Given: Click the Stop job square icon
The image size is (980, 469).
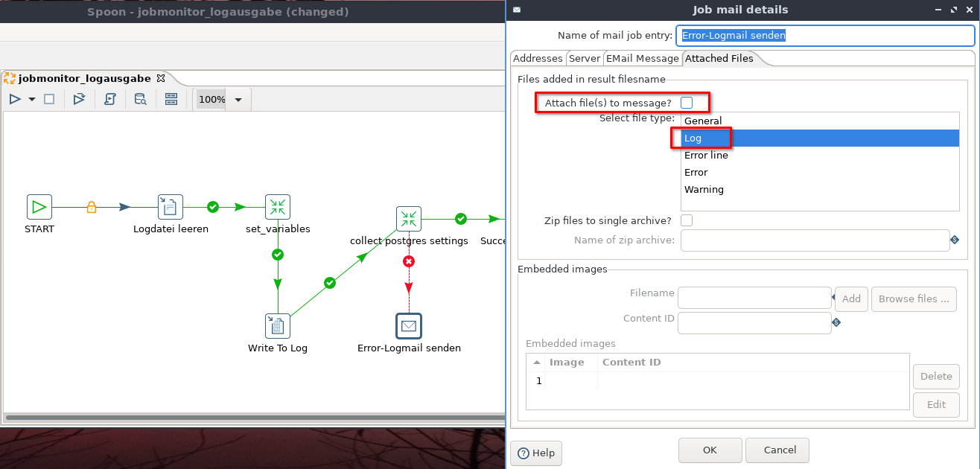Looking at the screenshot, I should 49,99.
